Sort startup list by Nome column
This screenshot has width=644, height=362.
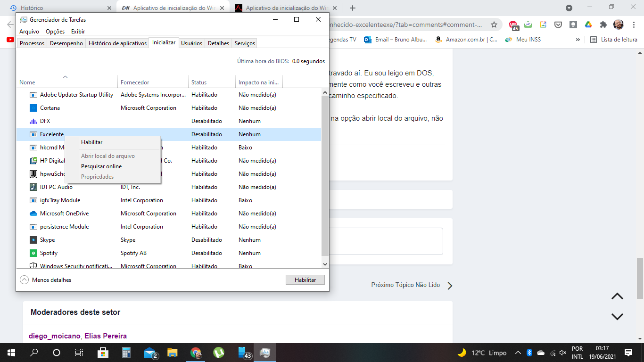tap(67, 82)
